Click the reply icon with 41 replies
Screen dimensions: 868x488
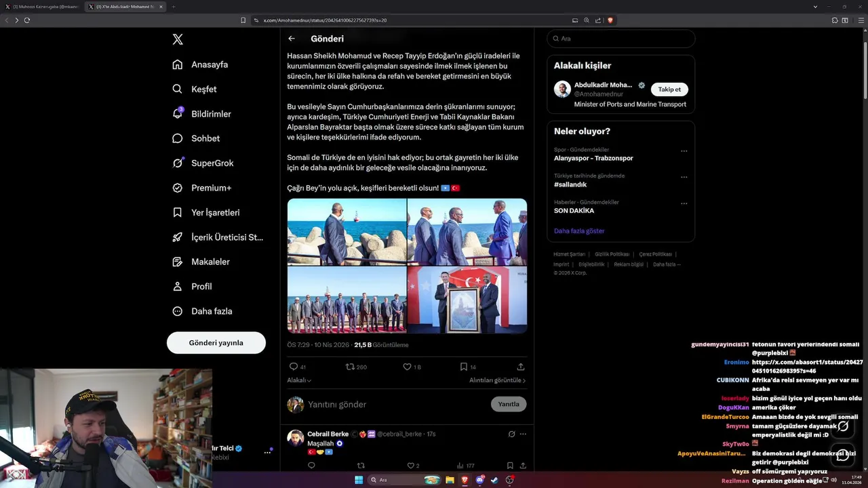pos(294,367)
